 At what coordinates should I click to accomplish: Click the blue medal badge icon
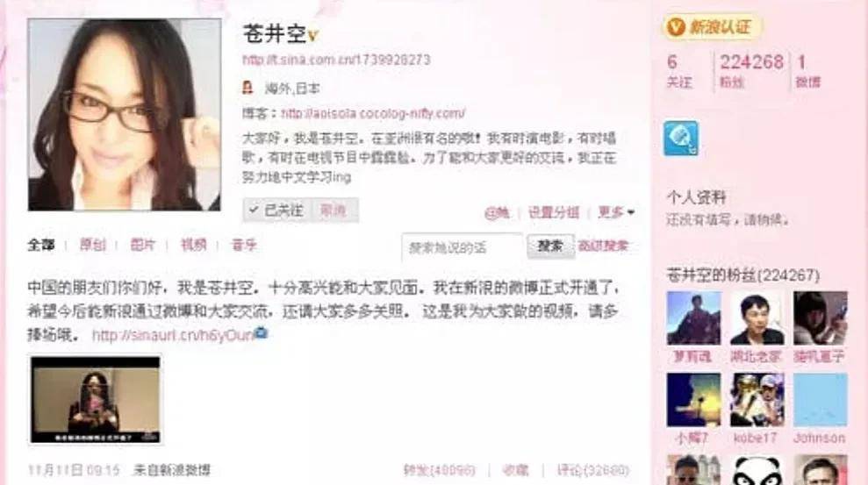[x=680, y=139]
